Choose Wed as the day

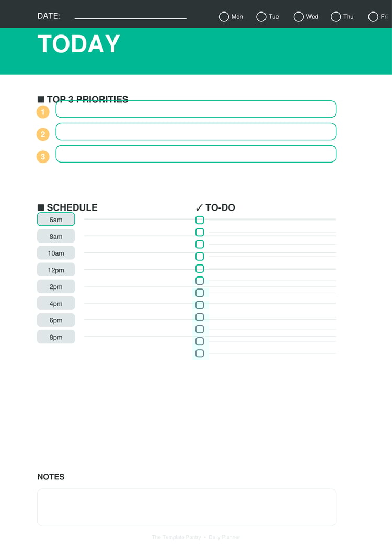[298, 17]
